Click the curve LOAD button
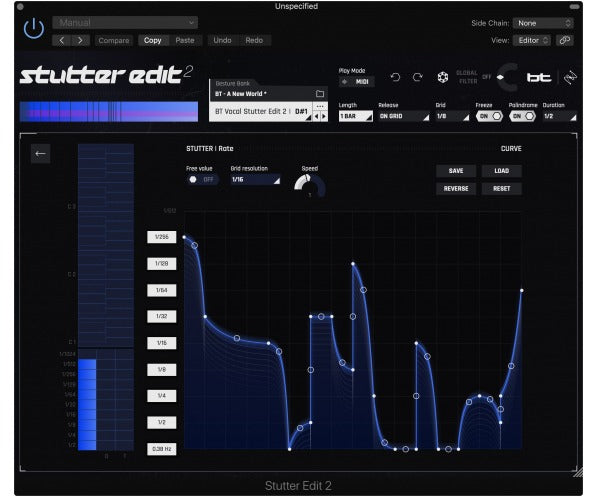Image resolution: width=597 pixels, height=497 pixels. pos(501,171)
